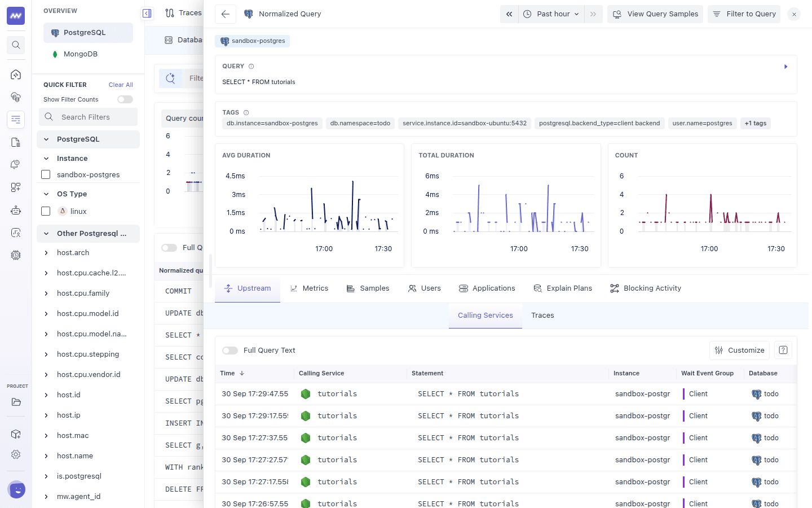Expand the host.cpu.family filter
The width and height of the screenshot is (812, 508).
pyautogui.click(x=46, y=294)
